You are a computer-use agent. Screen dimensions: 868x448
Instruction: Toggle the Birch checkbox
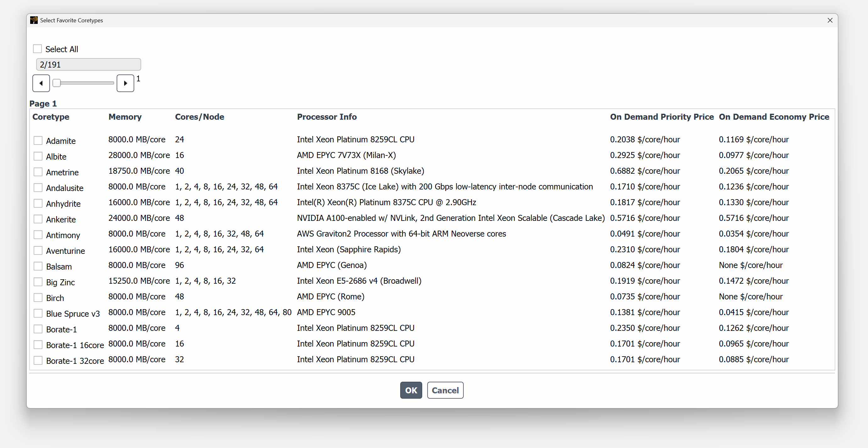click(38, 298)
